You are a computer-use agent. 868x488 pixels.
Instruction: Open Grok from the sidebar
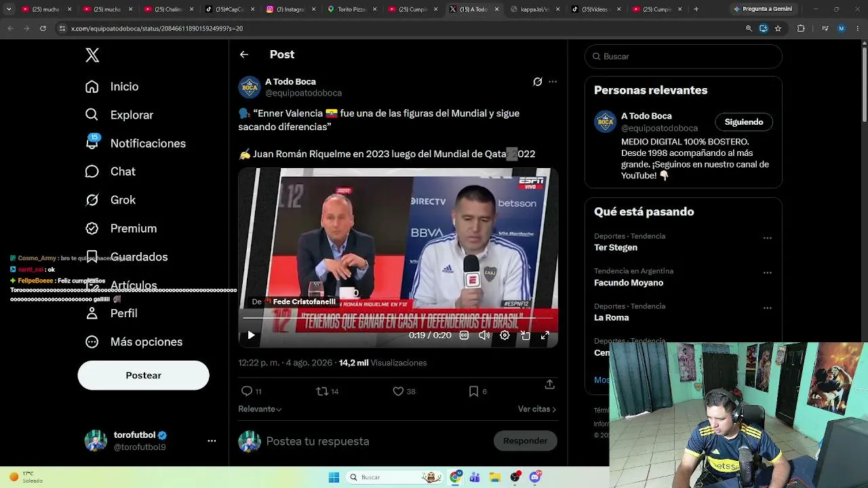111,200
